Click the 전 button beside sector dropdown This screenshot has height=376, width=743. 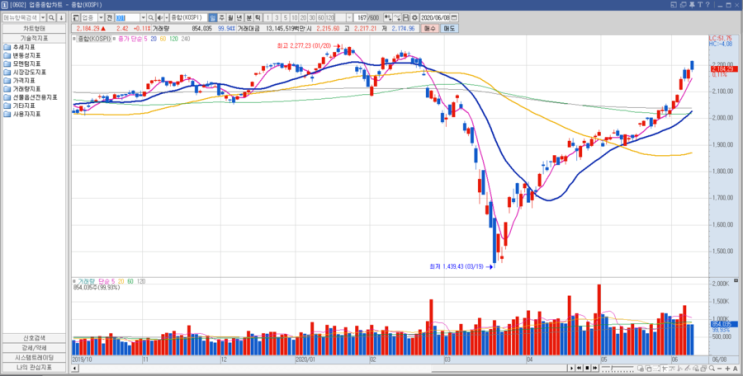click(x=109, y=18)
